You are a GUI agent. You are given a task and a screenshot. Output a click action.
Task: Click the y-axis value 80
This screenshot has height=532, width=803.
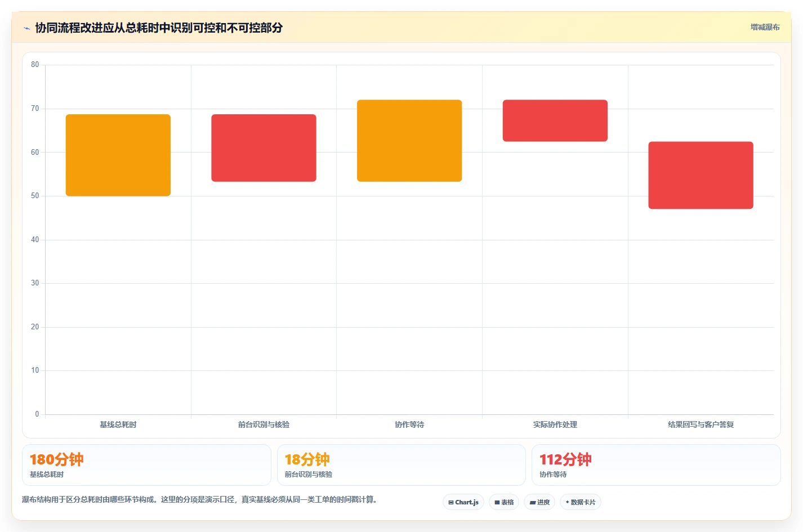click(x=35, y=65)
